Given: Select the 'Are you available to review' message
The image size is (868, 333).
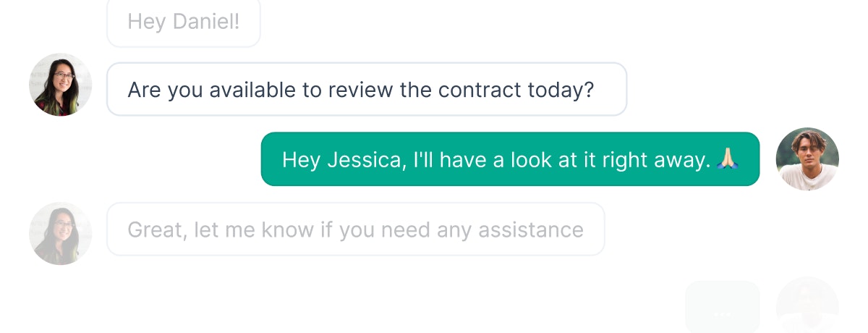Looking at the screenshot, I should coord(367,90).
